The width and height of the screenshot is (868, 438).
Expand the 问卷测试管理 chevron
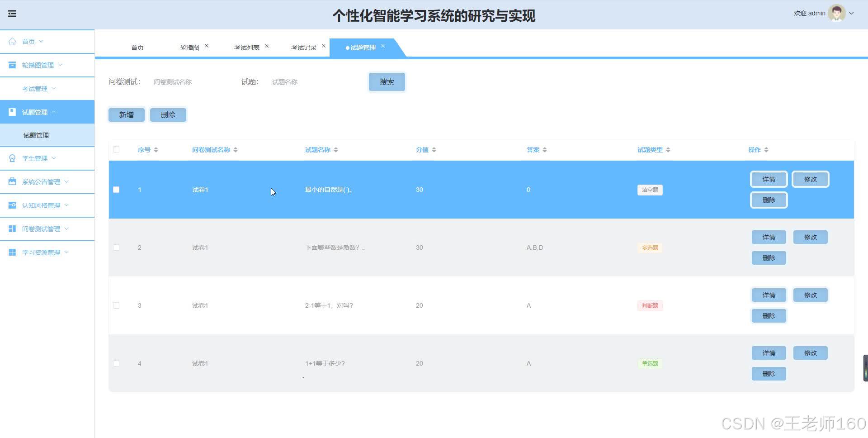66,229
